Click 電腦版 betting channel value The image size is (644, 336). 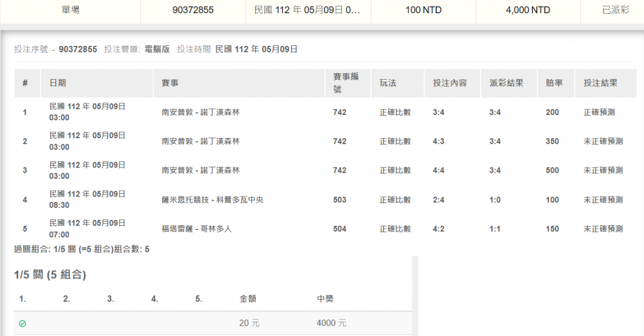pos(157,49)
